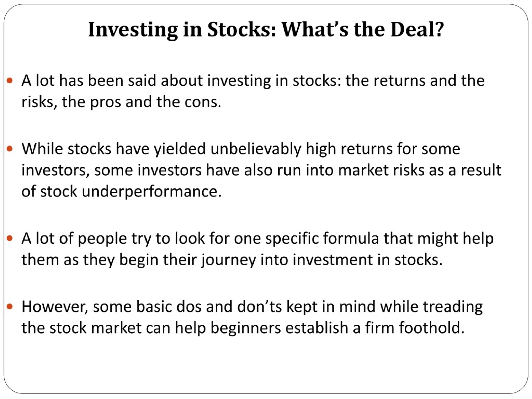This screenshot has height=399, width=532.
Task: Click the word 'Deal?' in the title
Action: click(417, 29)
